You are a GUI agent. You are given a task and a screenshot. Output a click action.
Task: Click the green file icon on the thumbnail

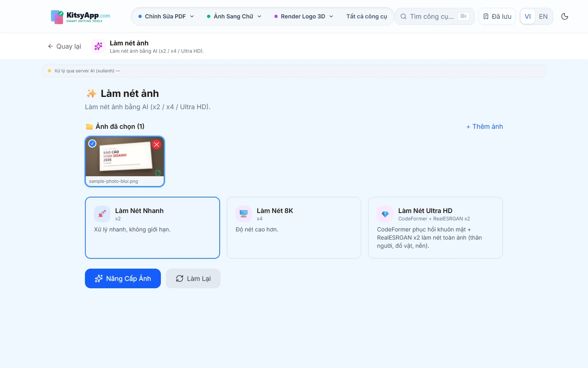coord(158,173)
